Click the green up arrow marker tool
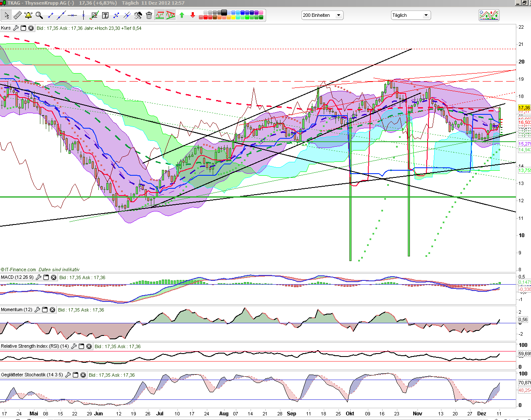This screenshot has width=531, height=420. point(182,15)
